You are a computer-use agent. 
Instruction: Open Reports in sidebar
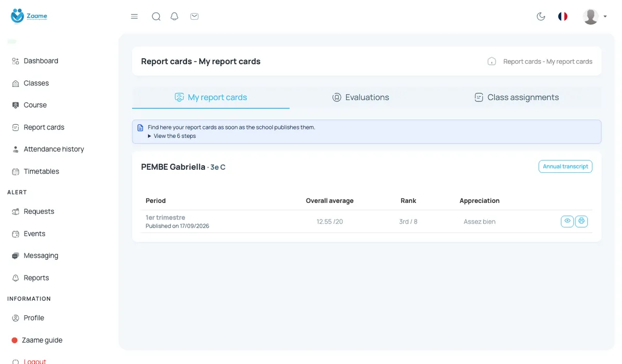point(31,278)
